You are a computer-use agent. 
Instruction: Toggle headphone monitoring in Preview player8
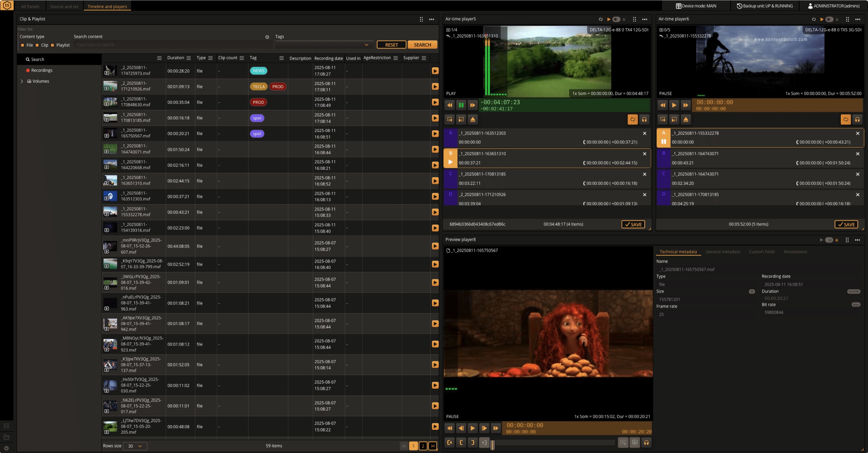[646, 442]
